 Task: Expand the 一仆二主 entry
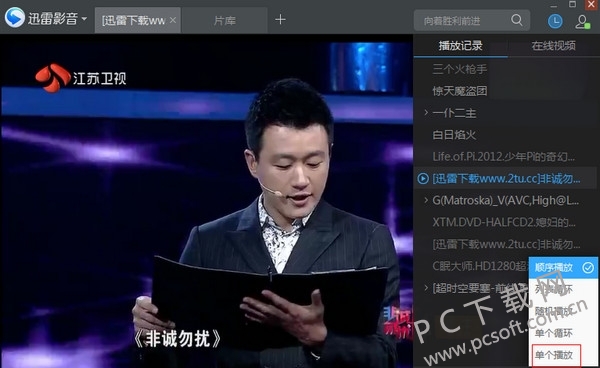point(426,112)
